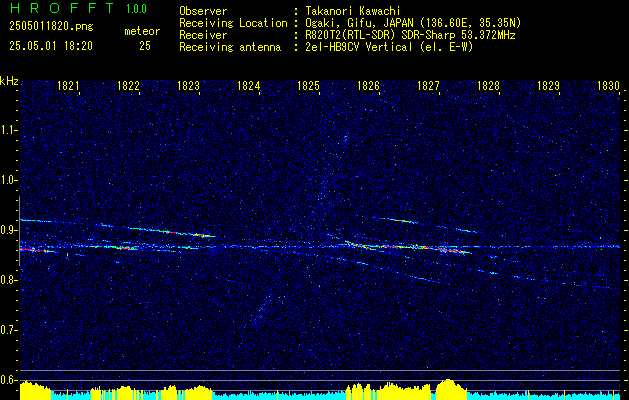
Task: Click the Receiving Location text line
Action: click(350, 23)
